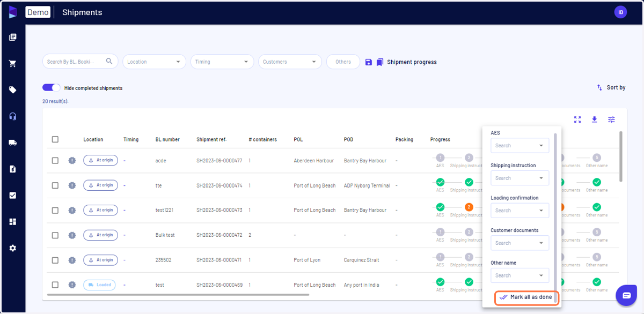Viewport: 644px width, 314px height.
Task: Click AES step 1 in acde row
Action: pos(440,158)
